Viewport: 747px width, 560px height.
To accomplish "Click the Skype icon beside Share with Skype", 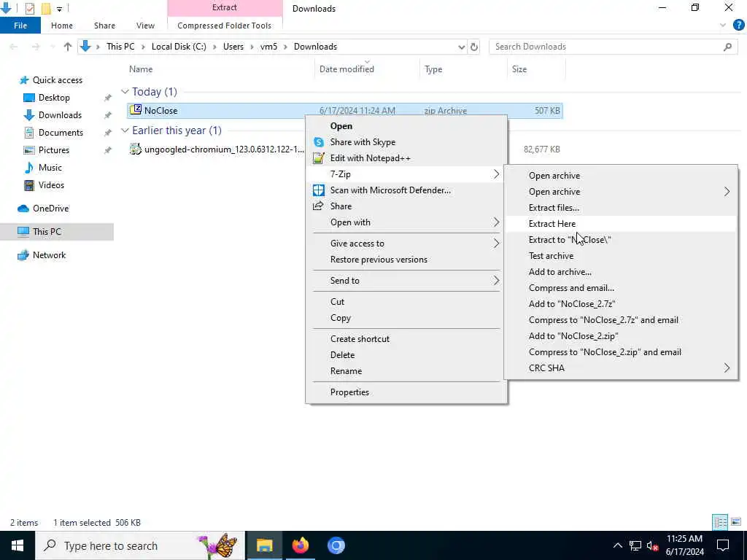I will [x=318, y=142].
